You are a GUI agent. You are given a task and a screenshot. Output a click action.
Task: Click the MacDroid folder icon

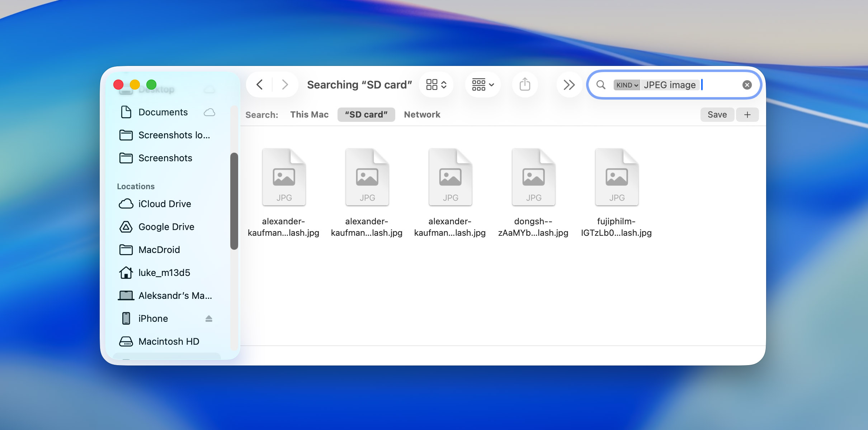[126, 250]
